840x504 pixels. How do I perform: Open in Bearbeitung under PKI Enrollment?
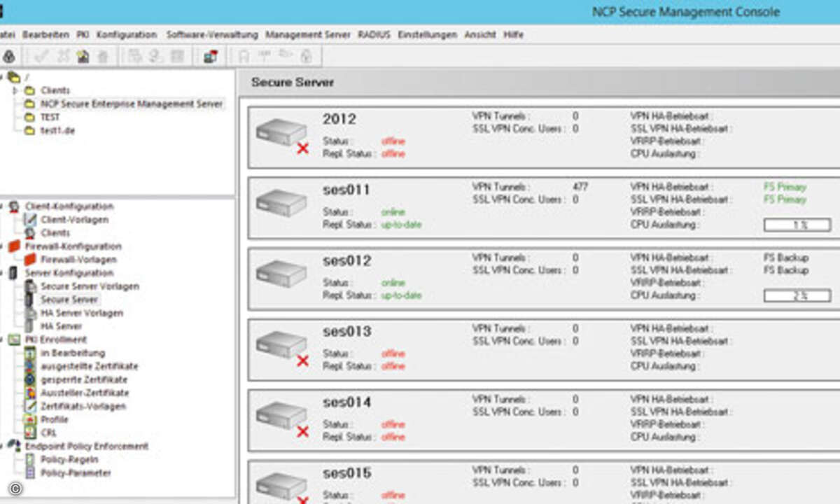coord(73,353)
